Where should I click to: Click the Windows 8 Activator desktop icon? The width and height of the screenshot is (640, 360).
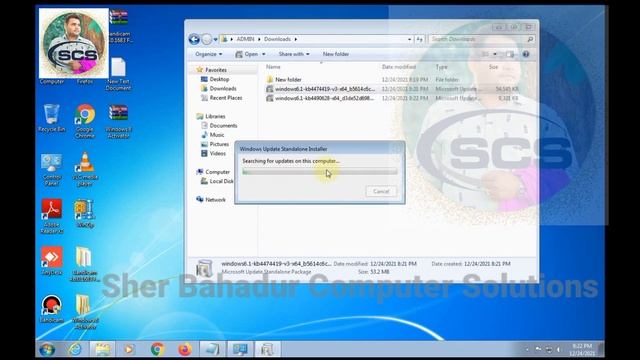coord(118,121)
